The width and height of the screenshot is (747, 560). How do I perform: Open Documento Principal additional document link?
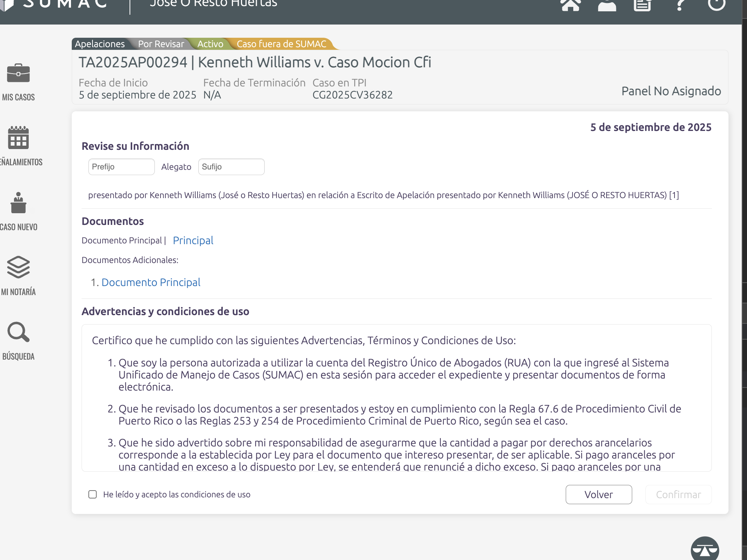coord(151,282)
